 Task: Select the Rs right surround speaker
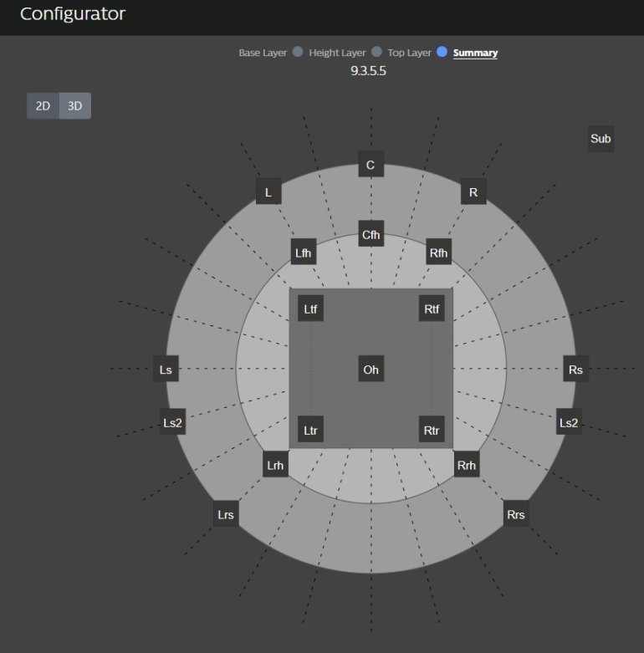point(575,369)
